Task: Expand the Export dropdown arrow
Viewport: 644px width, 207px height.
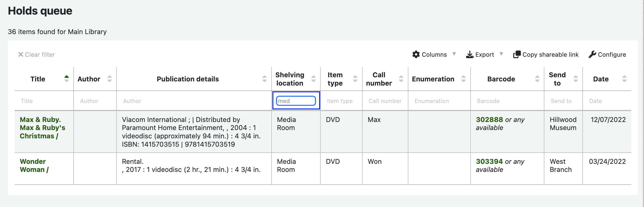Action: [501, 54]
